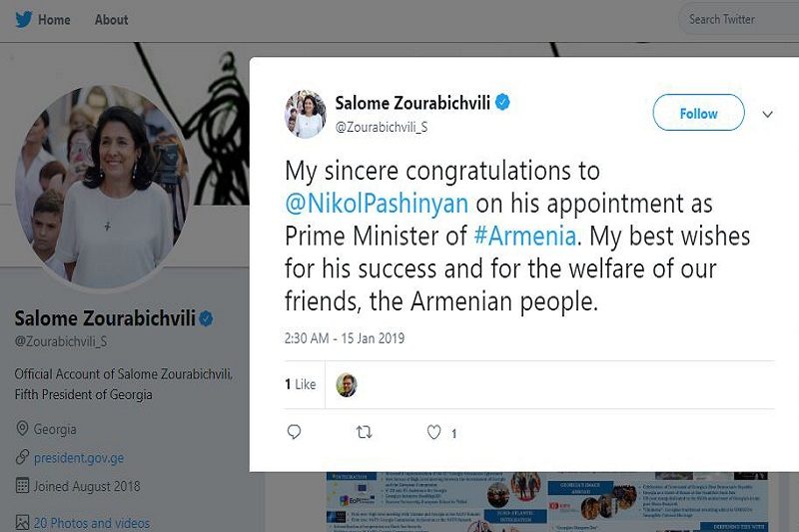Screen dimensions: 799x532
Task: Click the retweet arrows icon
Action: pos(365,432)
